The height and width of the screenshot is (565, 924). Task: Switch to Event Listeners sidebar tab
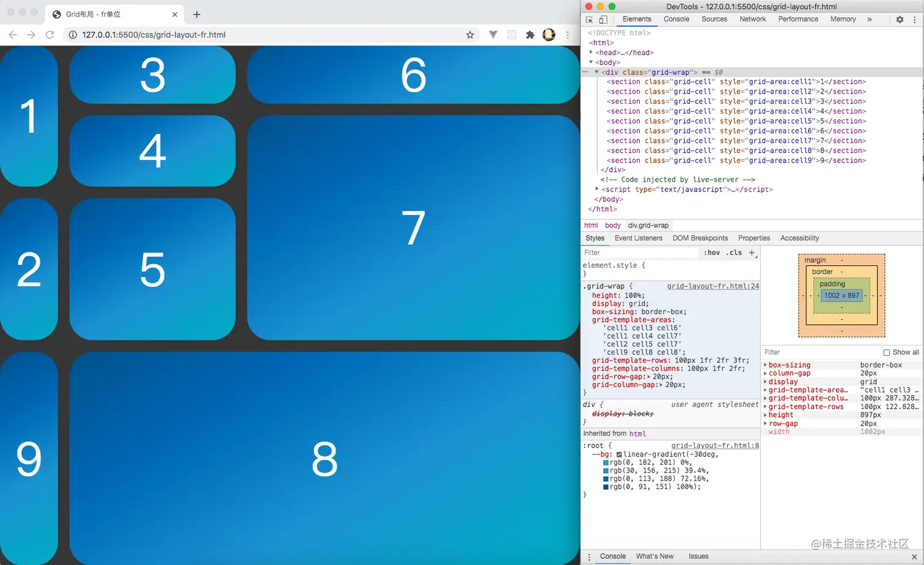pos(639,238)
